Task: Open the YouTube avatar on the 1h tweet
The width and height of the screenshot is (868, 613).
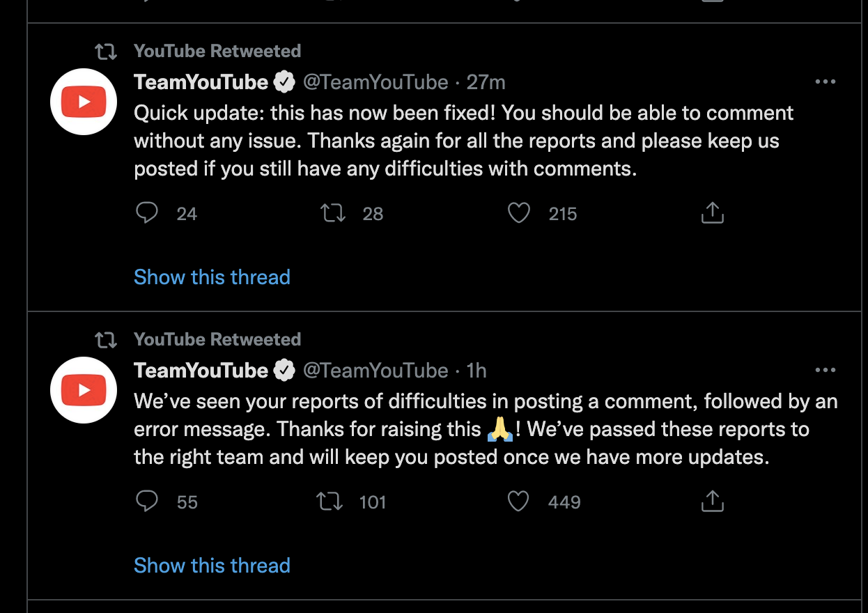Action: click(84, 390)
